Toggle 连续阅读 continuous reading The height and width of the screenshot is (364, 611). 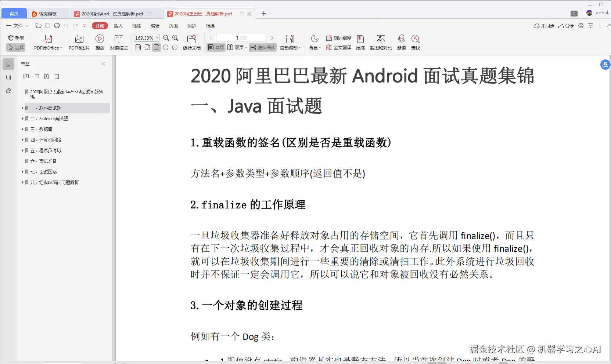(263, 47)
